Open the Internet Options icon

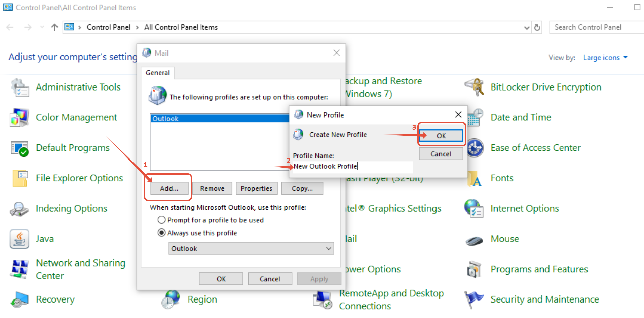tap(474, 209)
